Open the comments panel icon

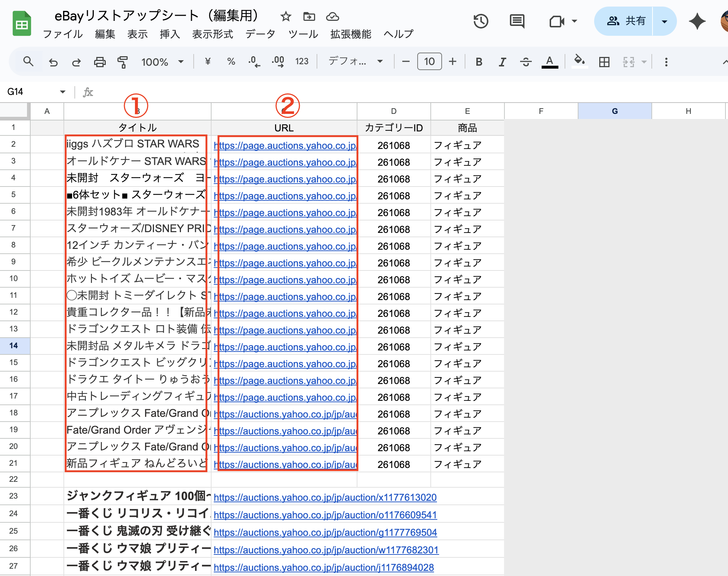point(517,21)
